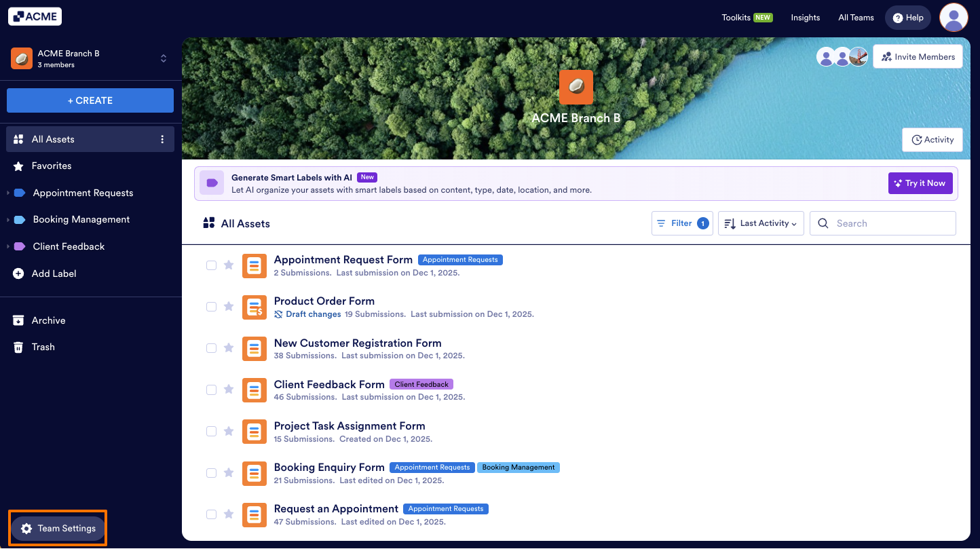
Task: Tick the New Customer Registration Form checkbox
Action: (x=211, y=348)
